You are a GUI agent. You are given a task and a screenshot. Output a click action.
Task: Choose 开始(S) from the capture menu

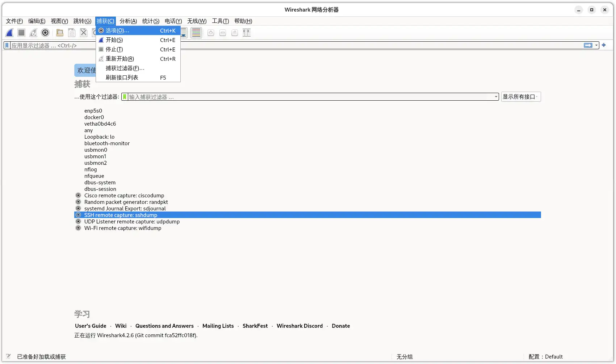pyautogui.click(x=138, y=40)
